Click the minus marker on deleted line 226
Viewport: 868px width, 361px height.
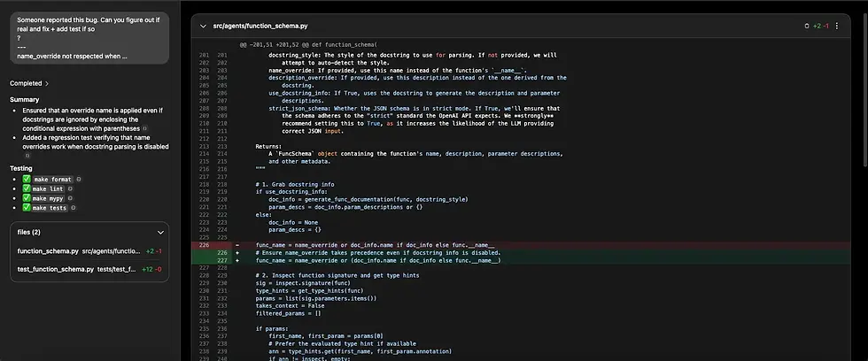tap(237, 245)
